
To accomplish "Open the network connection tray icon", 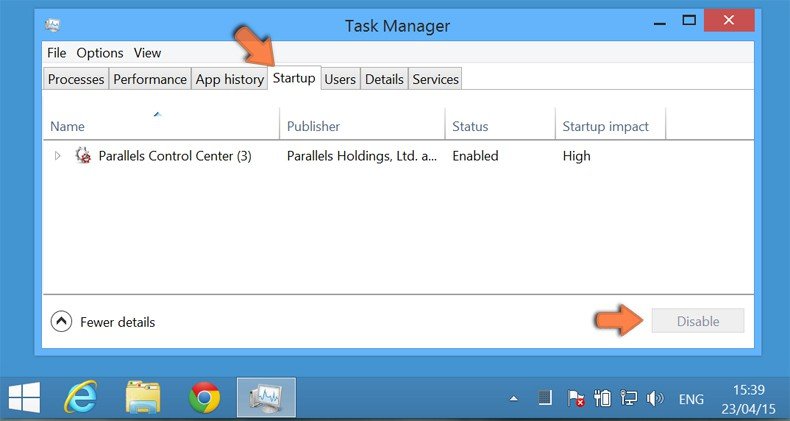I will click(628, 399).
